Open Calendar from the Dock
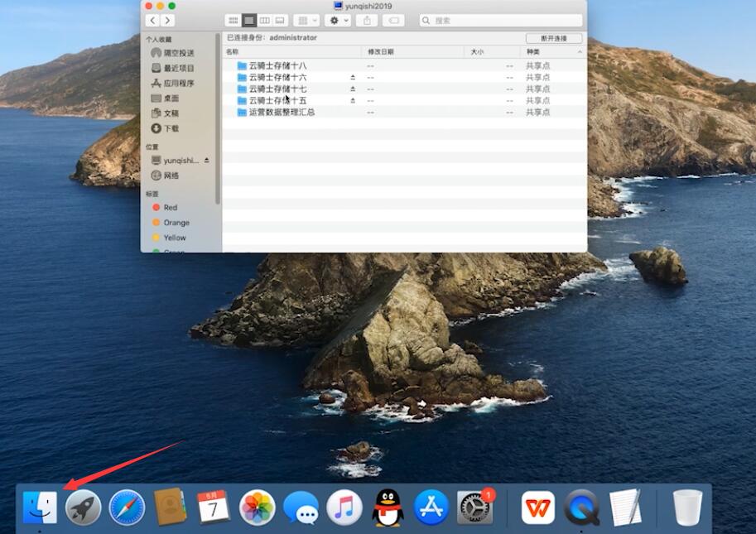This screenshot has height=534, width=756. (x=213, y=507)
